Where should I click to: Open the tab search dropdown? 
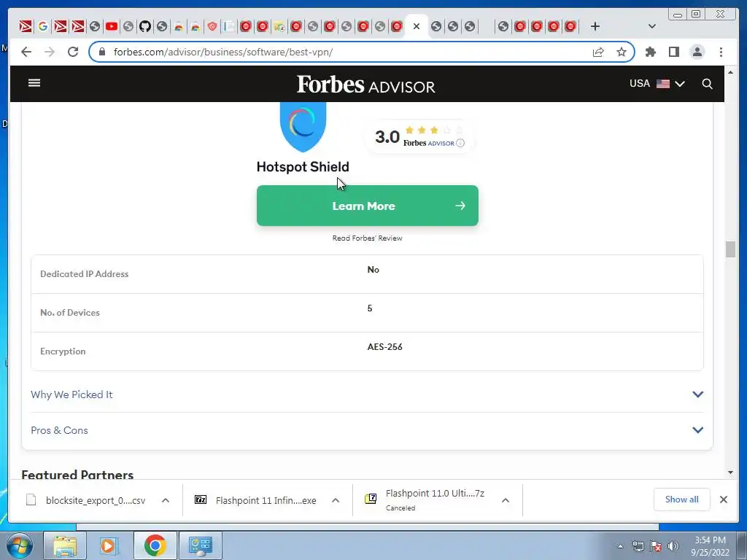[x=651, y=26]
